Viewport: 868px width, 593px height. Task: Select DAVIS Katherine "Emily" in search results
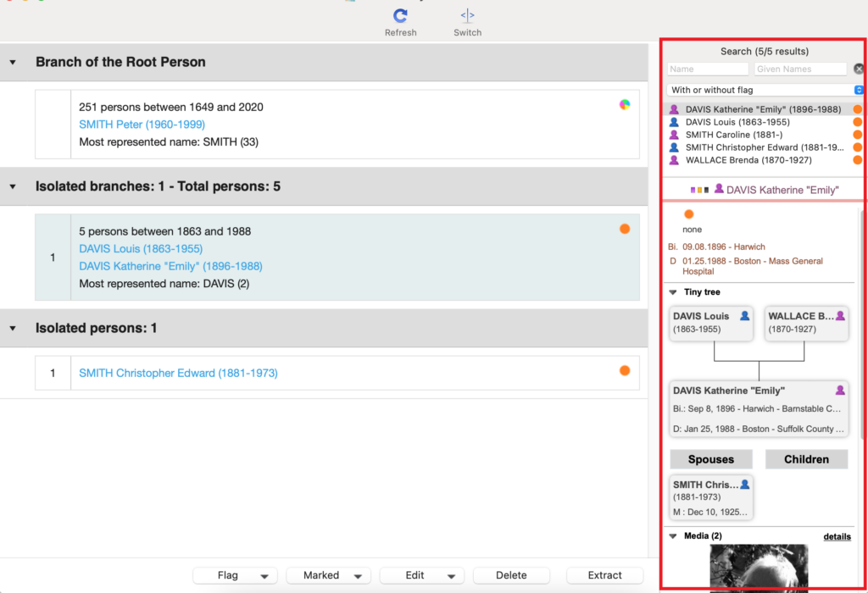[764, 109]
